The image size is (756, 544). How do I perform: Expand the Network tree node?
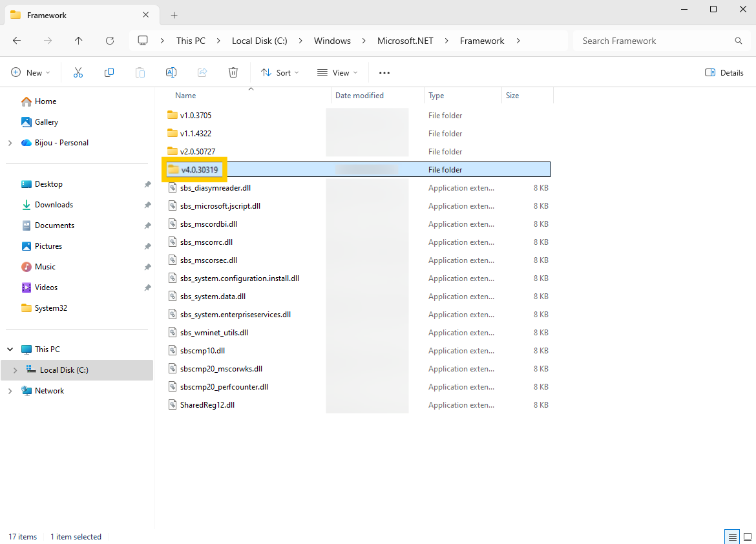10,391
